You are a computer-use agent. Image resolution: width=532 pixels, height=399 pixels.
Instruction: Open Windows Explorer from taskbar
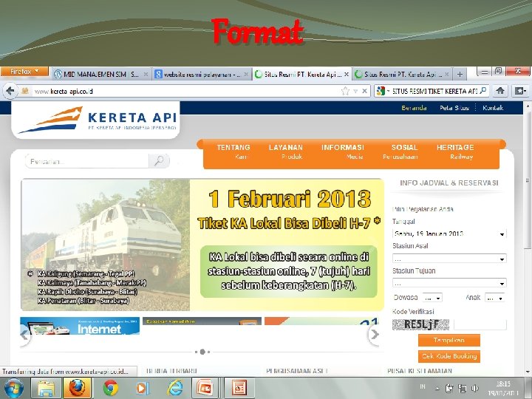point(46,388)
